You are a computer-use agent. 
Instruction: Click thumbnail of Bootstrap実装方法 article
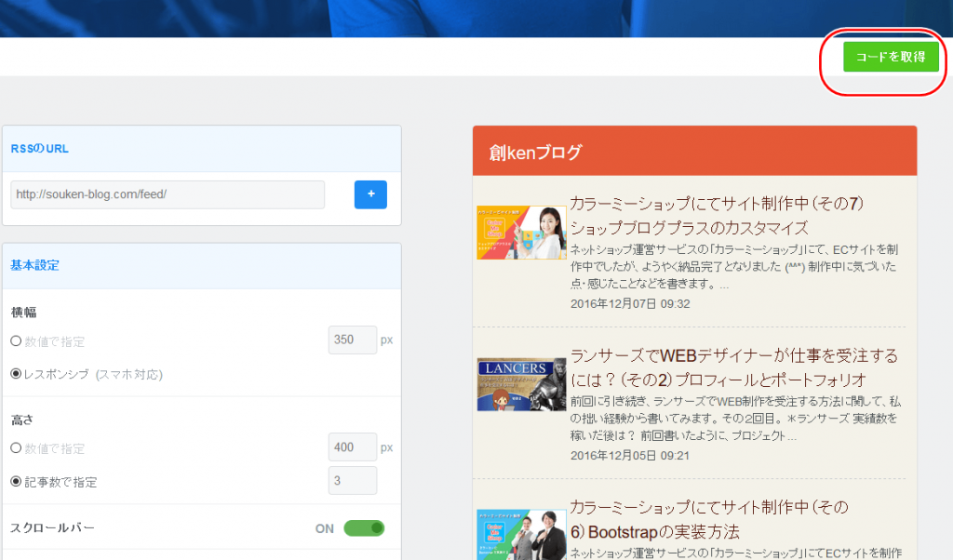pyautogui.click(x=521, y=535)
